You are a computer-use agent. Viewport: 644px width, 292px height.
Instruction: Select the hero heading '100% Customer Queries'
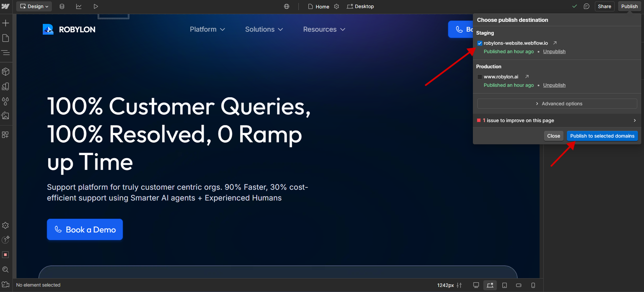click(x=179, y=134)
